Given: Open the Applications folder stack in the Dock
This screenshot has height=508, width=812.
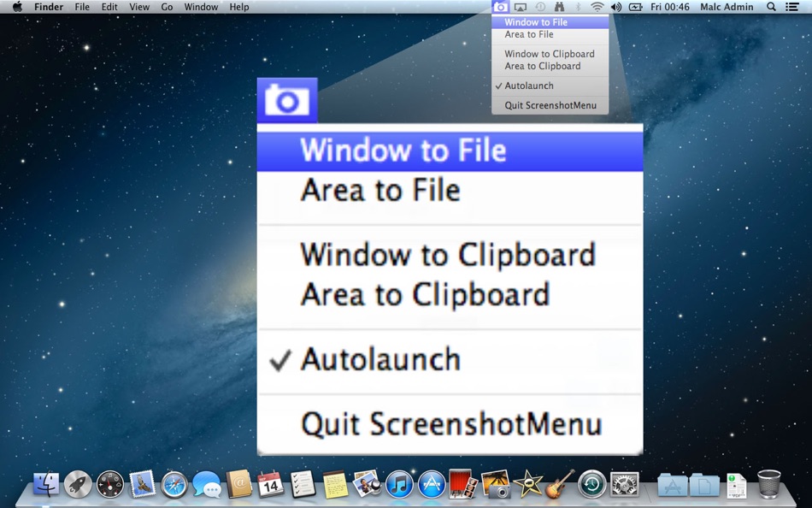Looking at the screenshot, I should coord(673,485).
